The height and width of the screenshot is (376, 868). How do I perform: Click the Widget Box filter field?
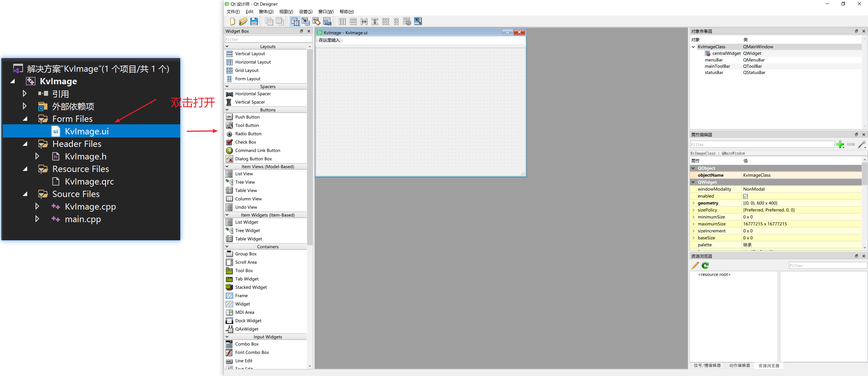point(268,39)
